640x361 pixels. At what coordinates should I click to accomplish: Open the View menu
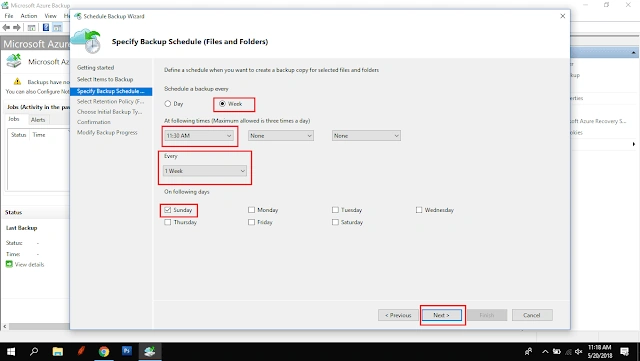pos(51,16)
